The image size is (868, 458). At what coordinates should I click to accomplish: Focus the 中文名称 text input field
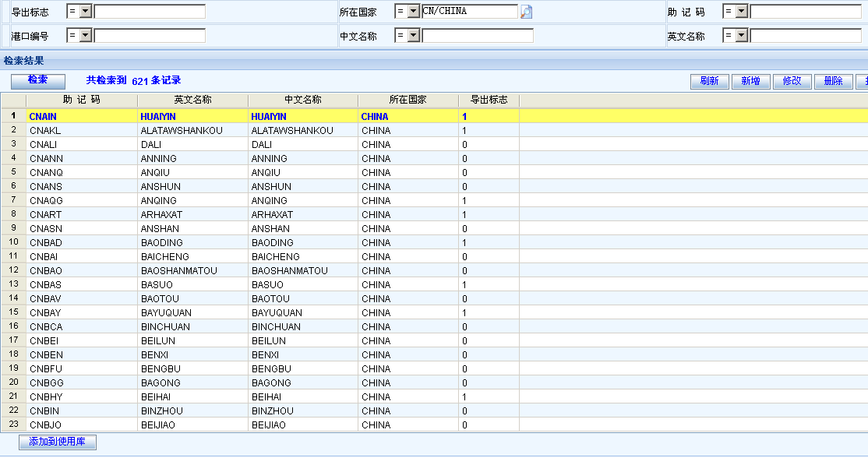[478, 36]
